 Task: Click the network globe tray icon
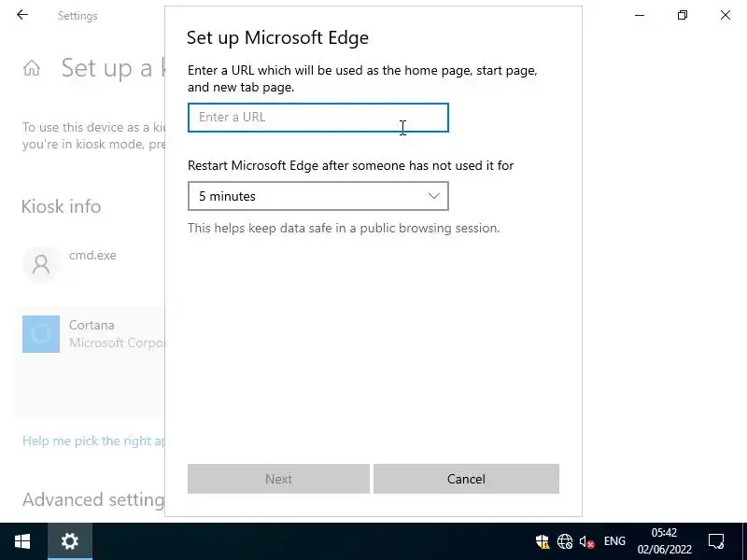[565, 541]
